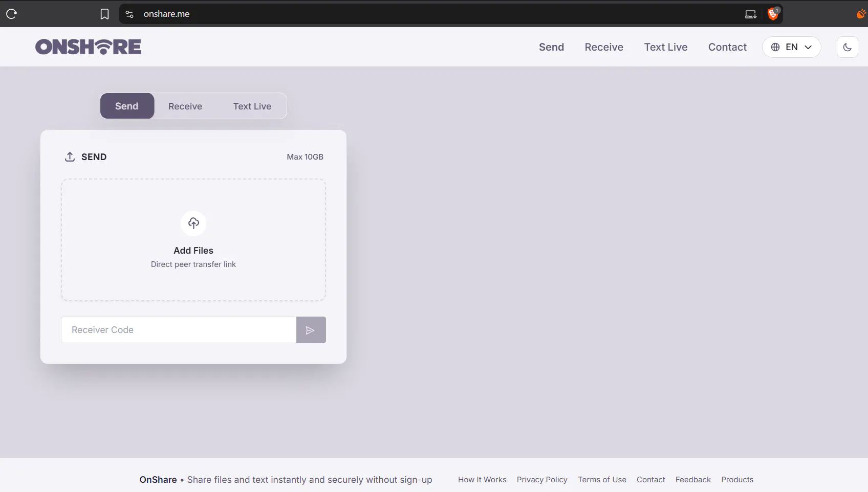Viewport: 868px width, 492px height.
Task: Open Text Live in the top navigation
Action: 665,47
